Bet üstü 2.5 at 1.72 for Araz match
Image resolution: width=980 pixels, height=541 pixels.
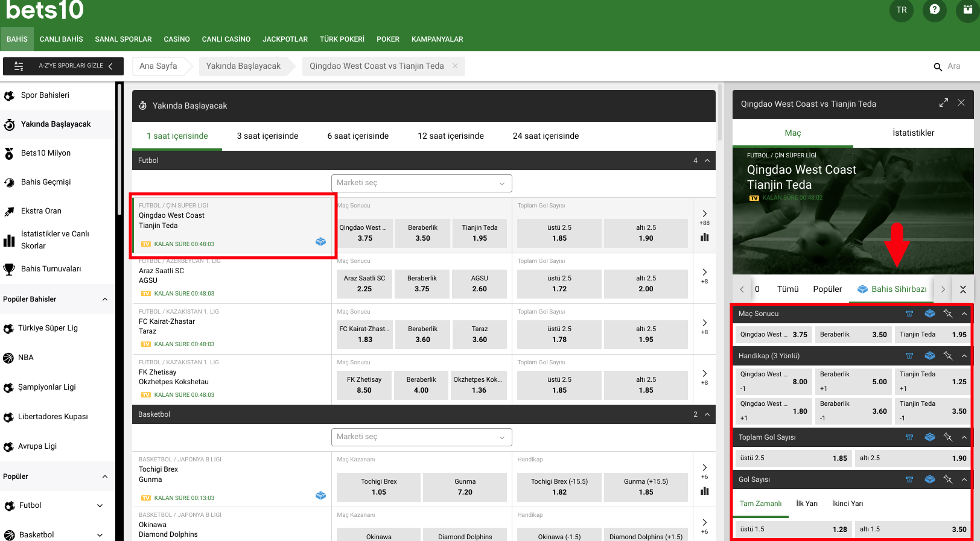559,284
